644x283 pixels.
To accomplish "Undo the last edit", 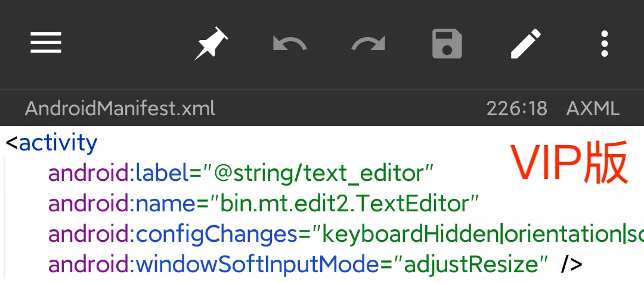I will [290, 44].
